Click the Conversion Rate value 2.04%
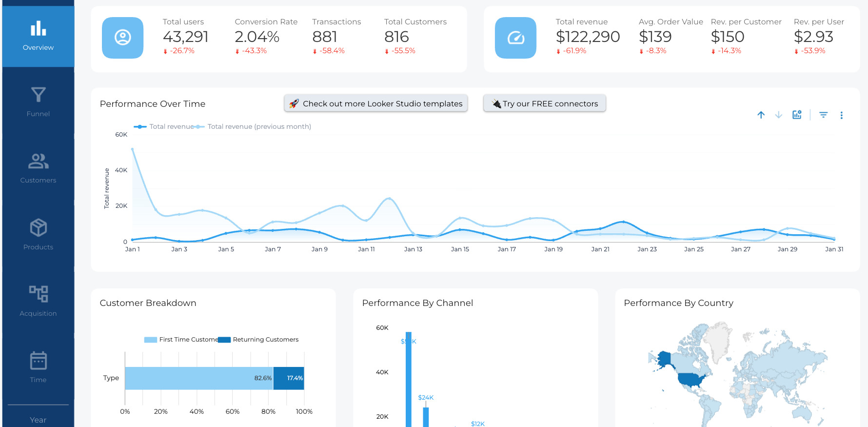The width and height of the screenshot is (868, 427). [257, 37]
